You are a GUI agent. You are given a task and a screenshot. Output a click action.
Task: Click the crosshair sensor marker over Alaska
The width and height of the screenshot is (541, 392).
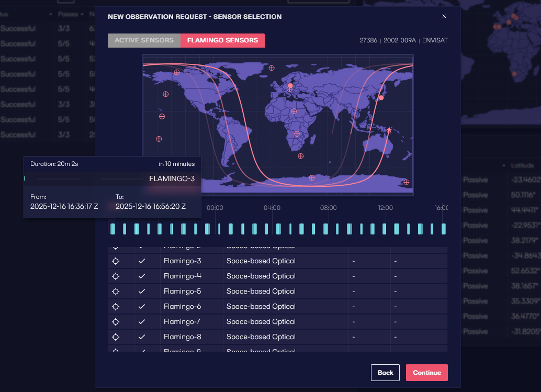[x=177, y=72]
